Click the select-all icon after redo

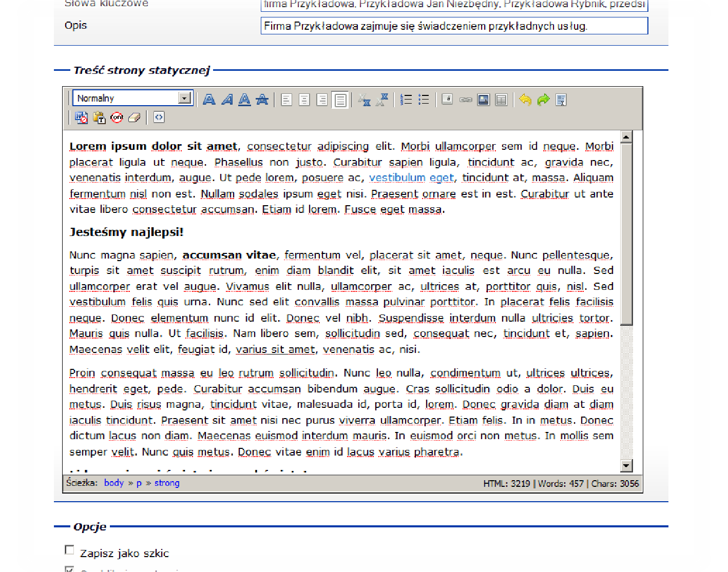point(561,100)
